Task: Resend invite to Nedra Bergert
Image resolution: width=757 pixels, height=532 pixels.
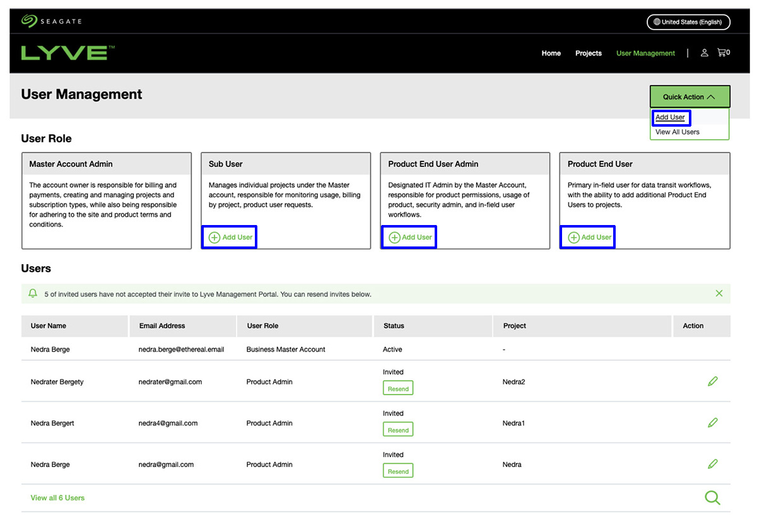Action: pos(398,430)
